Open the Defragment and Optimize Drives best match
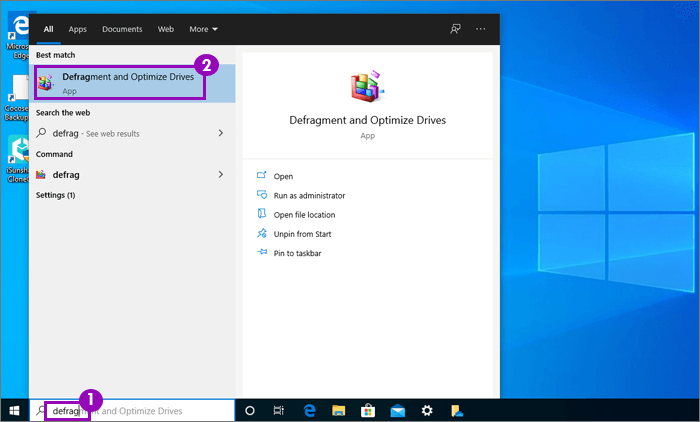700x422 pixels. 132,83
